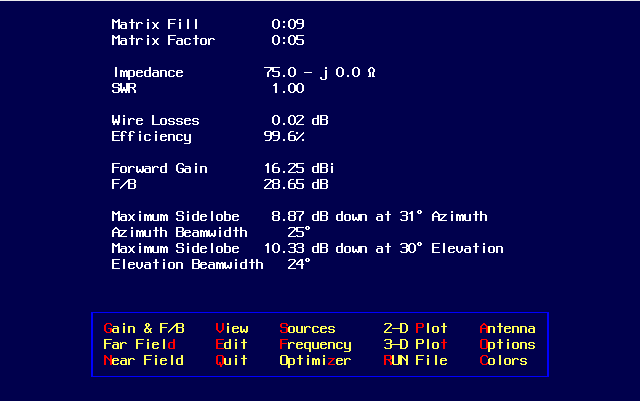Select the Colors menu entry

pos(503,360)
